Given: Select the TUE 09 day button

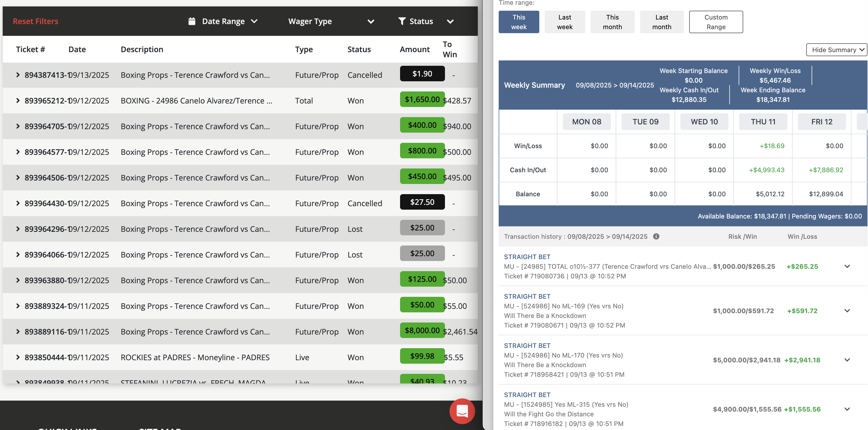Looking at the screenshot, I should [645, 122].
